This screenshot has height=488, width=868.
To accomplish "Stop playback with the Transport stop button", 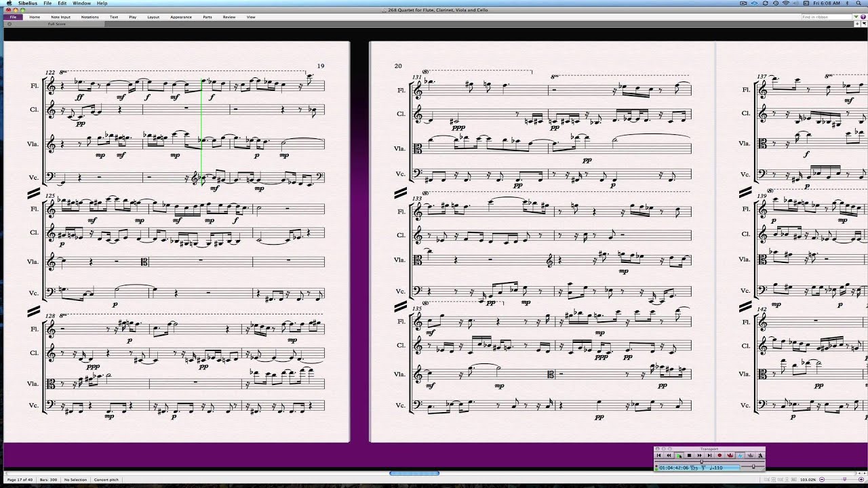I will click(x=689, y=455).
